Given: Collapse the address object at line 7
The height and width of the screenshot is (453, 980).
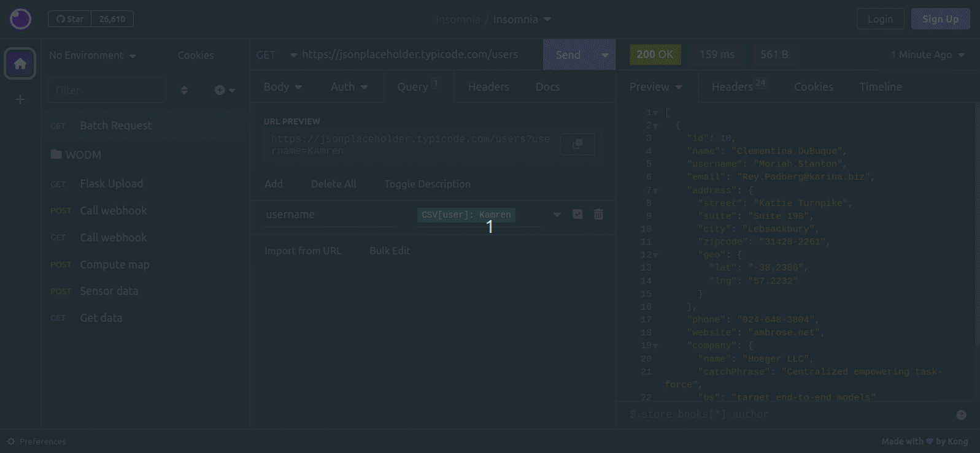Looking at the screenshot, I should point(655,191).
